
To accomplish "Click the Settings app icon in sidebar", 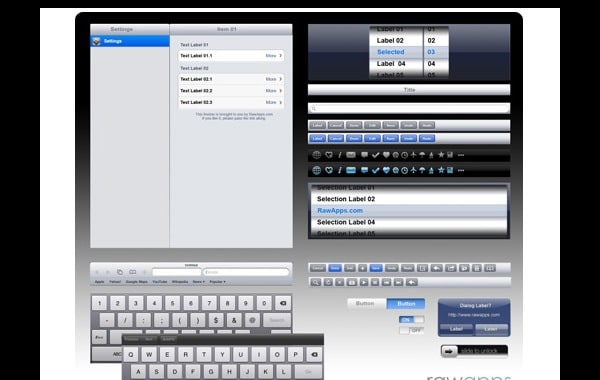I will tap(96, 41).
